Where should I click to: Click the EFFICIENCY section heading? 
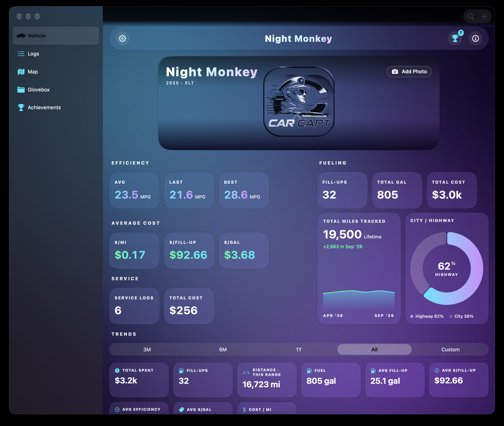131,163
